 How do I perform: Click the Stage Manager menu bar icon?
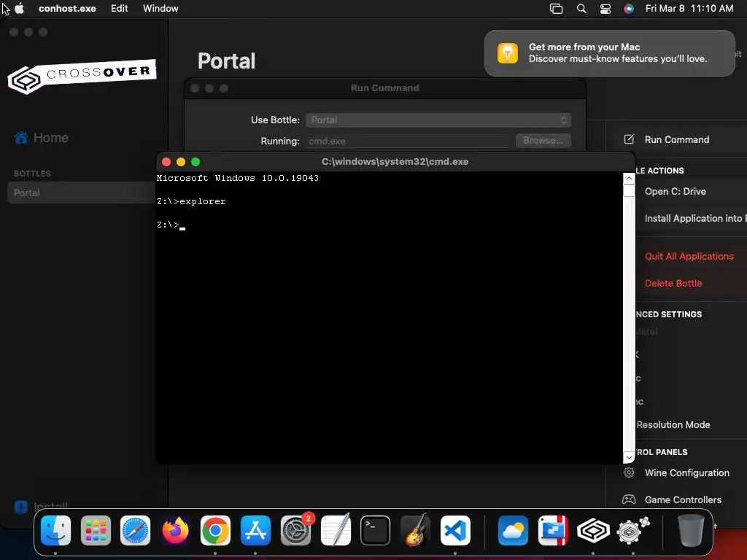point(556,9)
